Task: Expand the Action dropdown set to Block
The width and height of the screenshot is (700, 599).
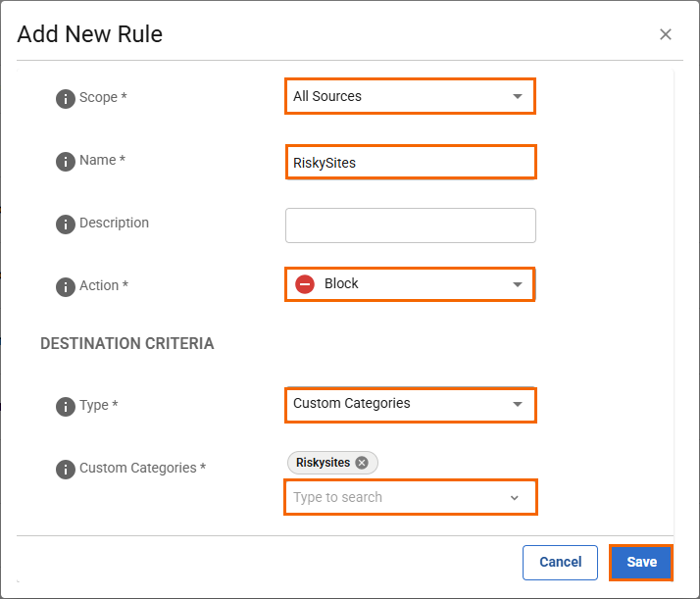Action: [x=517, y=284]
